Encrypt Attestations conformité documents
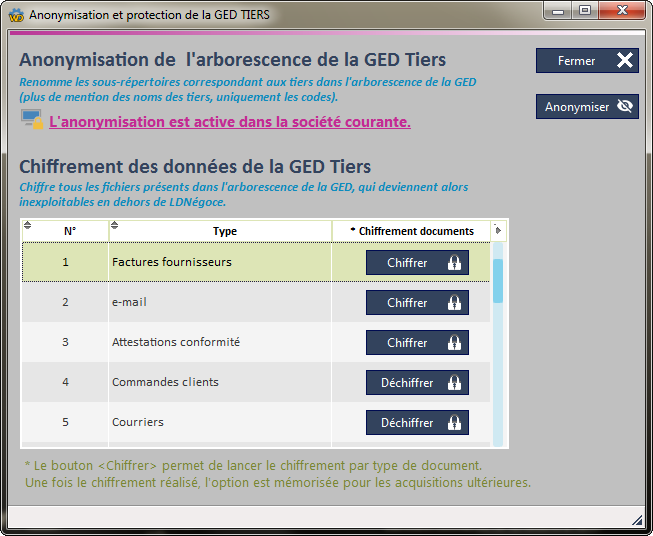This screenshot has width=653, height=536. coord(416,343)
